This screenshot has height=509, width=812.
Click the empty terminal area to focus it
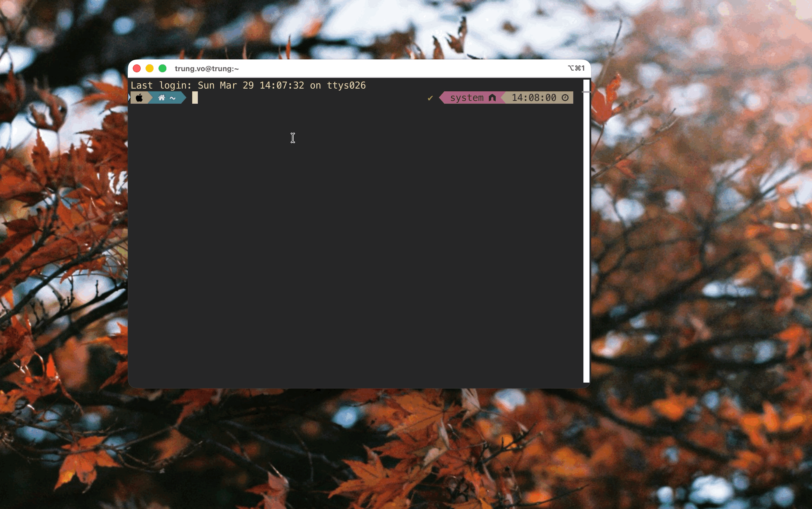[x=337, y=236]
